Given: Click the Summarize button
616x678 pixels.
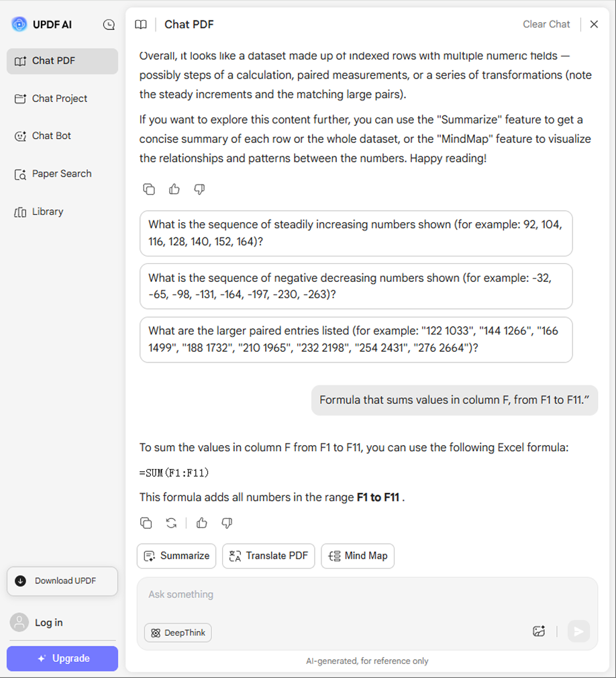Looking at the screenshot, I should point(176,556).
